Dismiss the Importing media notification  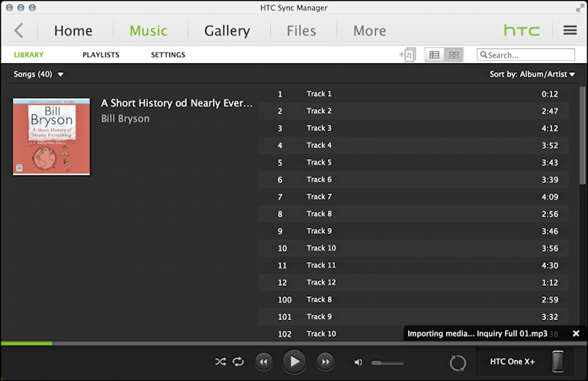(576, 334)
